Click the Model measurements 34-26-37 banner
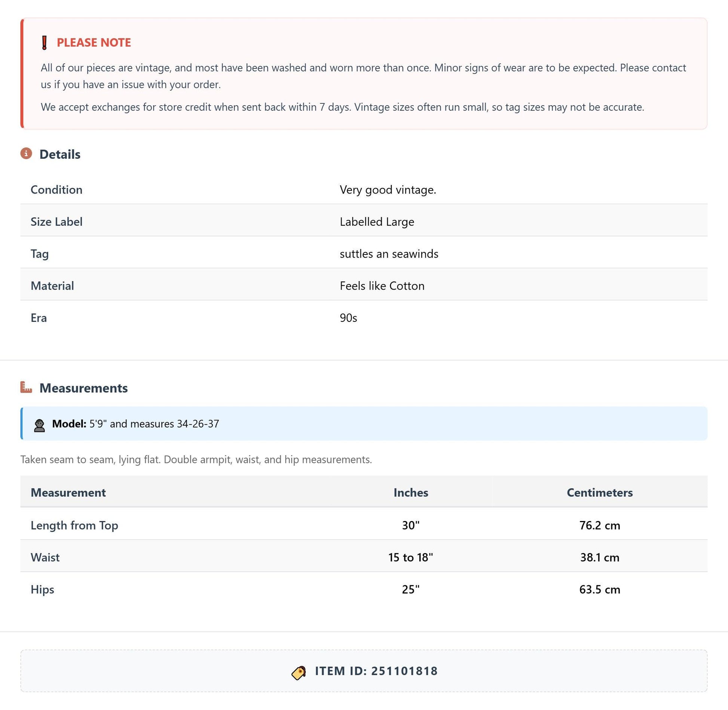This screenshot has height=710, width=728. pyautogui.click(x=364, y=423)
